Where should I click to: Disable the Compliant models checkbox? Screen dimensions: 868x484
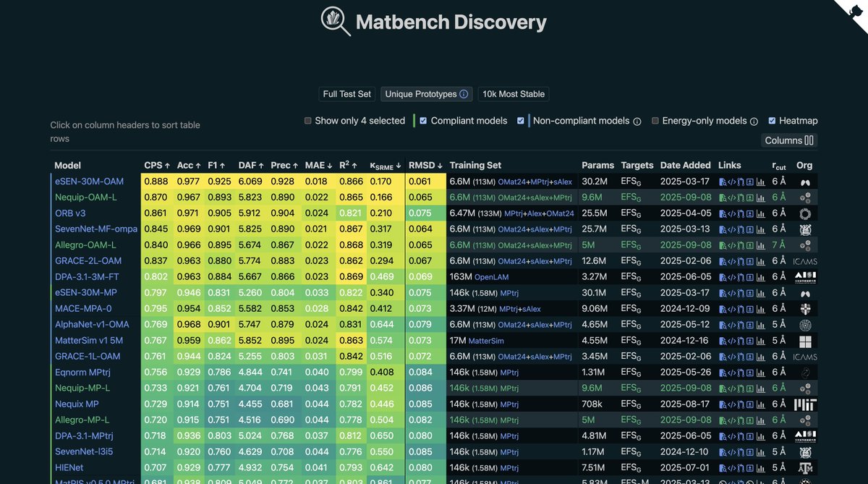pos(422,120)
